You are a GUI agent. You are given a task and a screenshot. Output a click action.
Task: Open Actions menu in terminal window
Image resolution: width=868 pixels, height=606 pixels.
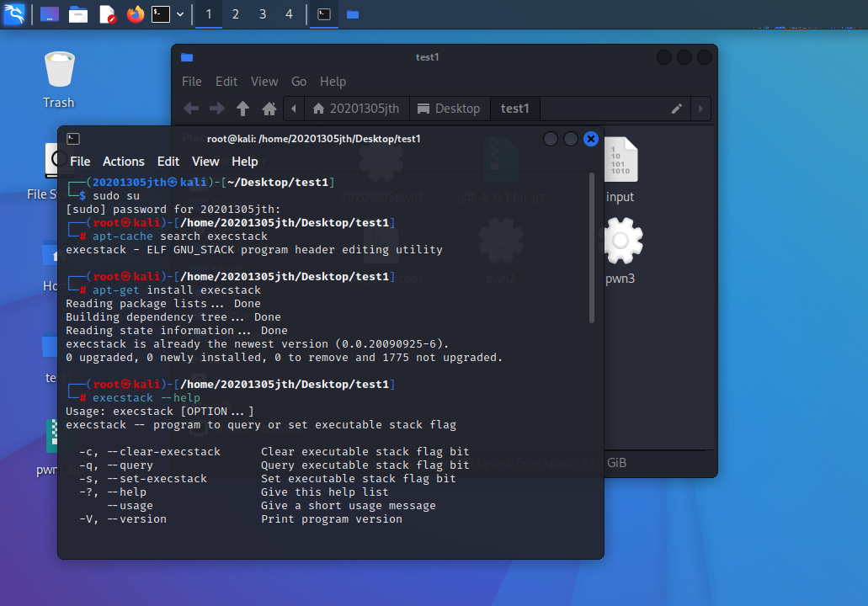tap(124, 162)
